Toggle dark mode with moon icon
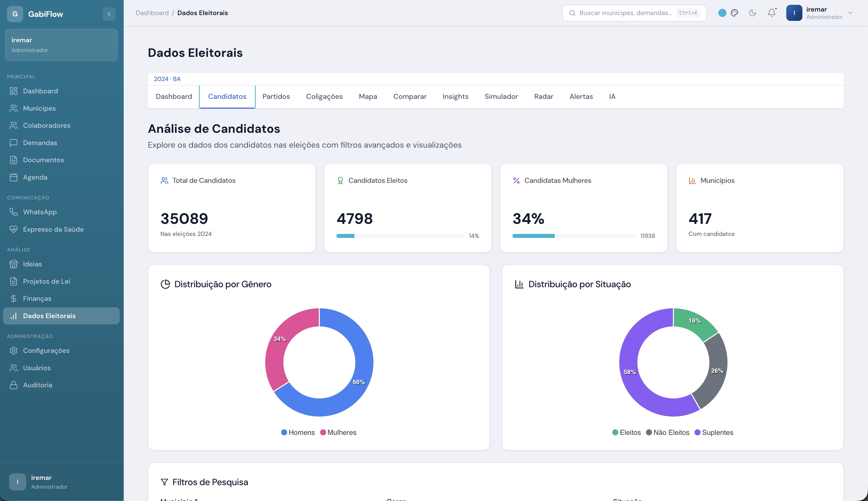This screenshot has width=868, height=501. [752, 13]
